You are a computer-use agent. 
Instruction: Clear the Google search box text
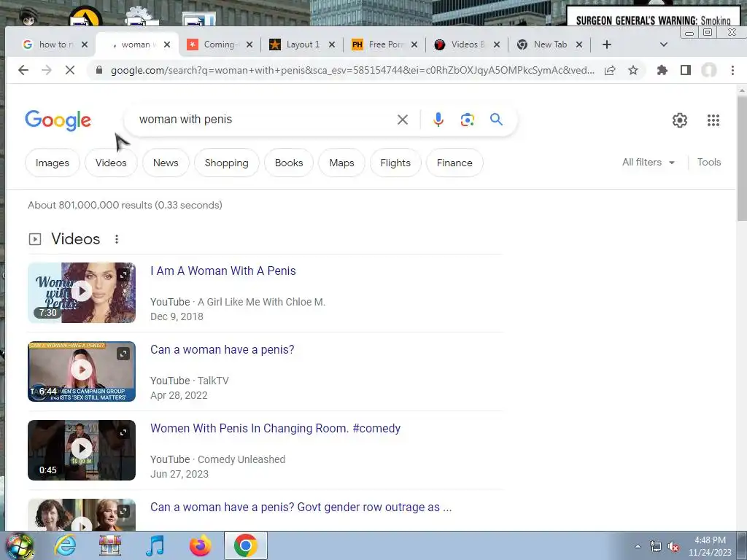click(403, 120)
